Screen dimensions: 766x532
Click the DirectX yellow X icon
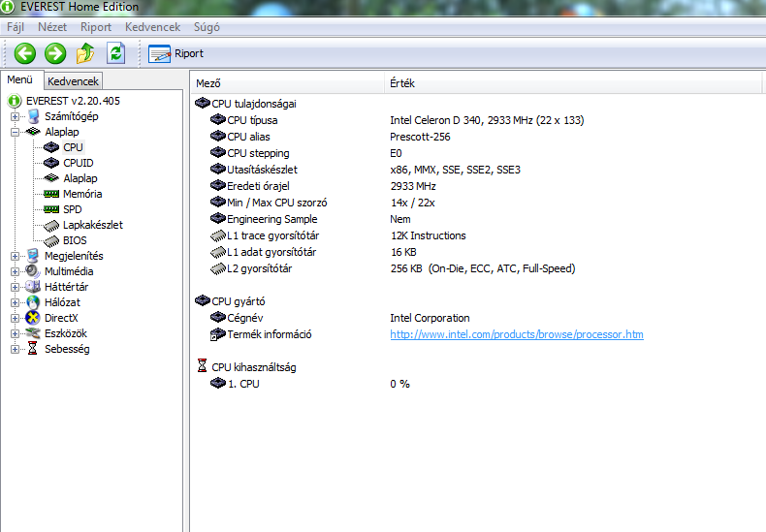point(33,318)
